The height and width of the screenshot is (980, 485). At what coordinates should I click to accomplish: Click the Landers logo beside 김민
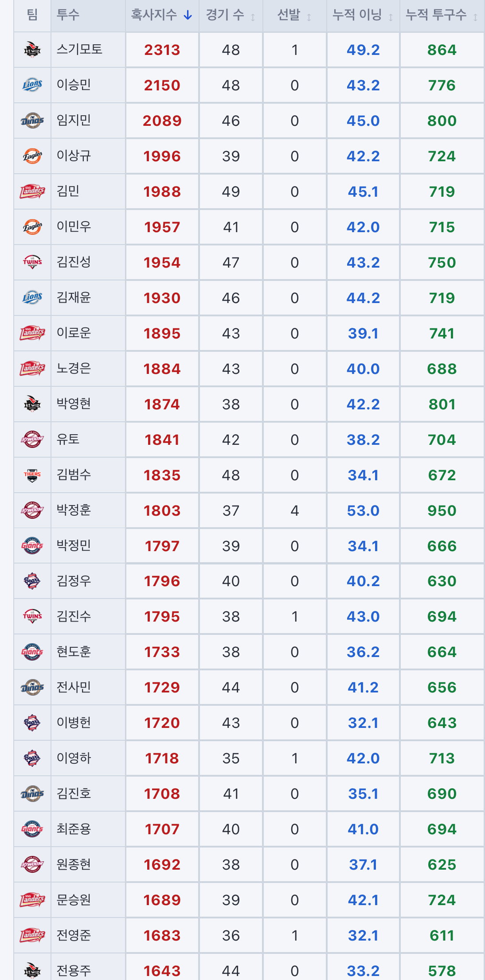pos(32,191)
